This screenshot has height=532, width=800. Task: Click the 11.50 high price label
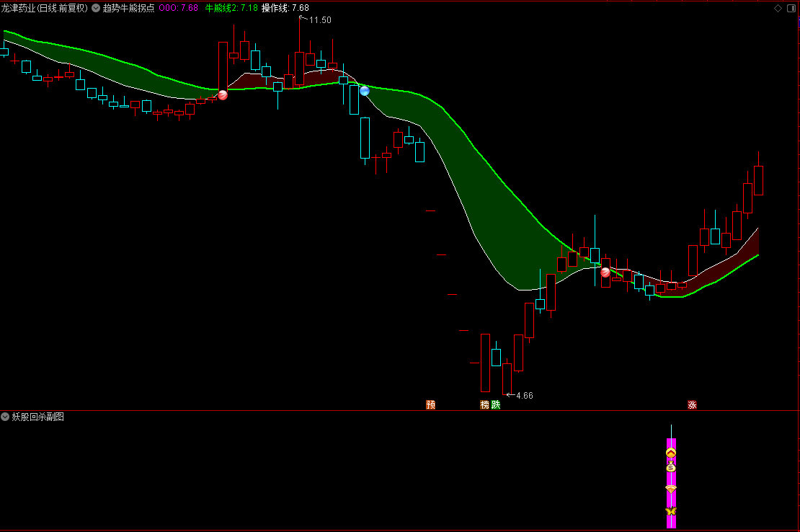[320, 20]
